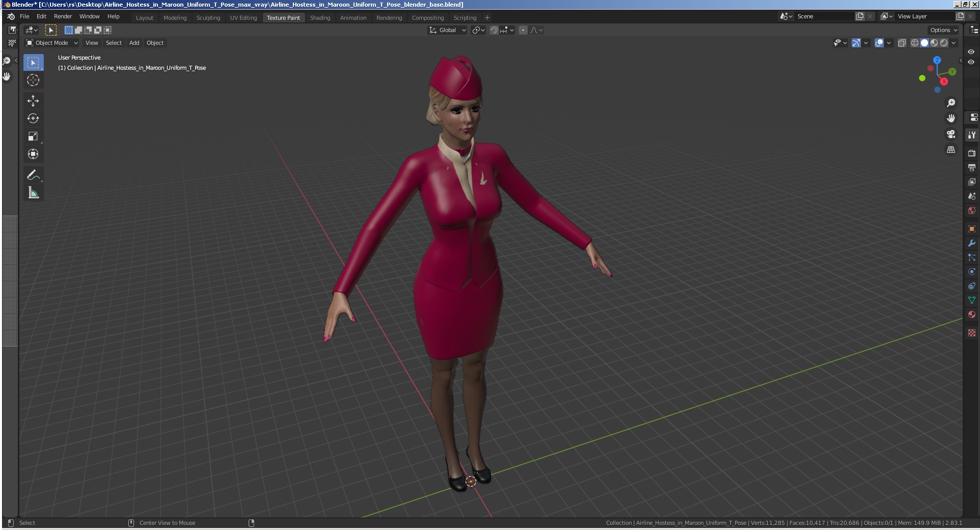
Task: Toggle Show Gizmo button
Action: 856,43
